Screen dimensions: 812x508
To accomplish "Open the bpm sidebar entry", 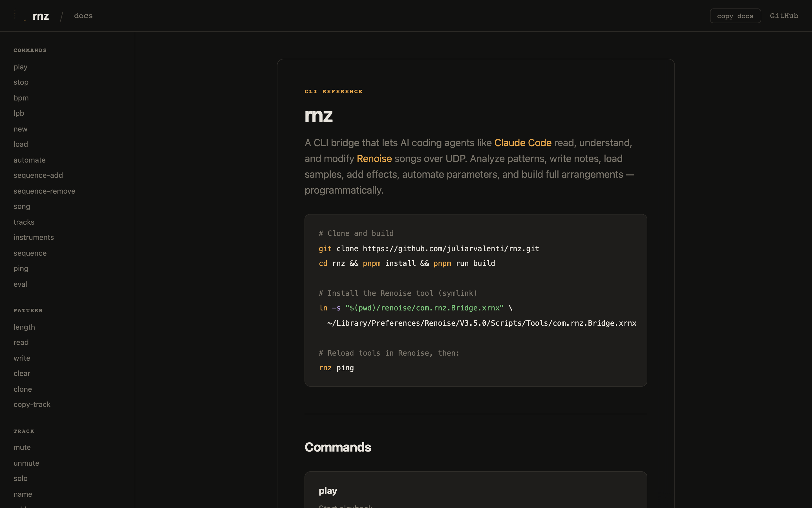I will 21,98.
